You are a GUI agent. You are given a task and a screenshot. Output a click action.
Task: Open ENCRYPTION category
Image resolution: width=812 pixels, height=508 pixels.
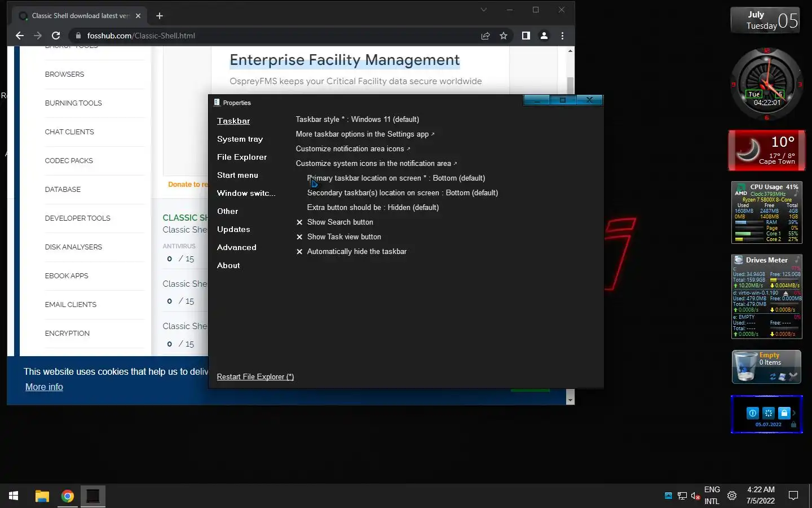click(x=67, y=334)
